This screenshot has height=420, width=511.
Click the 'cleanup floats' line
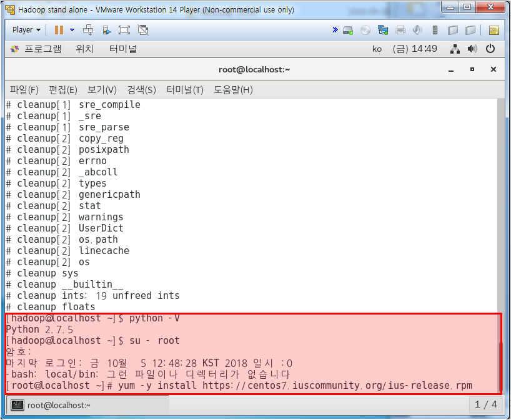click(51, 307)
